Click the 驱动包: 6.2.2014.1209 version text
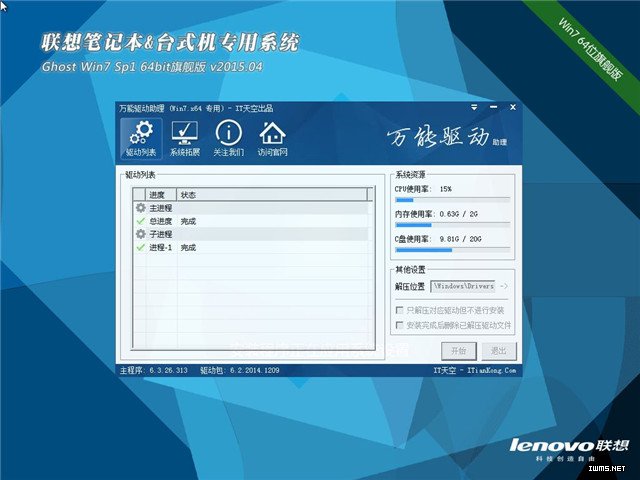Image resolution: width=640 pixels, height=480 pixels. 240,370
